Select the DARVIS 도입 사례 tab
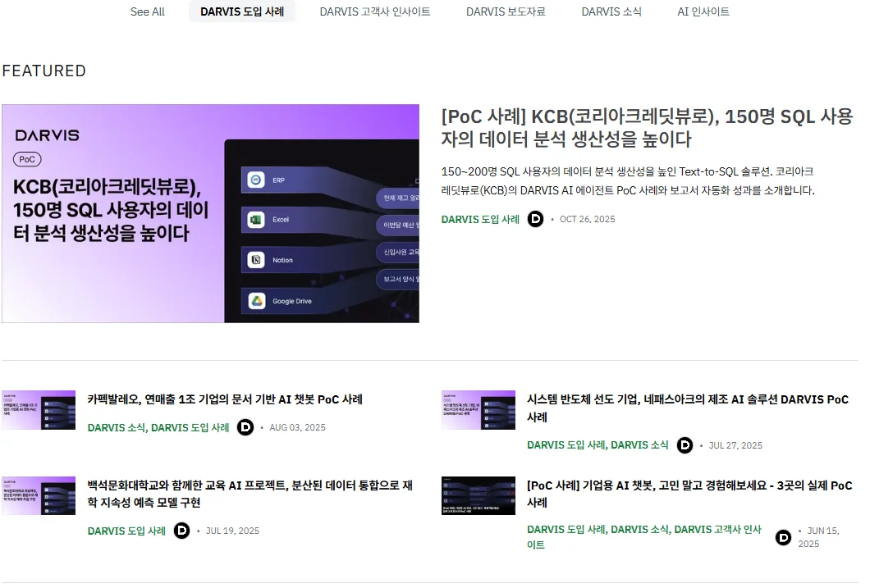This screenshot has width=870, height=588. [x=242, y=11]
